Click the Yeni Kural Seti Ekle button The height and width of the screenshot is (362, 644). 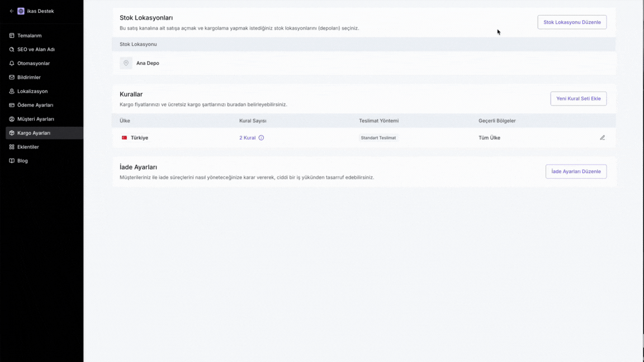[578, 98]
